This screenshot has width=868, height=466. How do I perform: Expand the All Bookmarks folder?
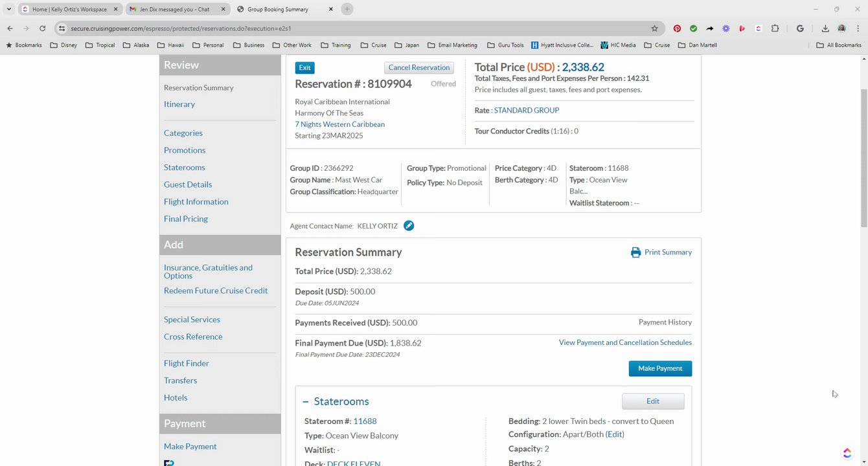pos(839,45)
